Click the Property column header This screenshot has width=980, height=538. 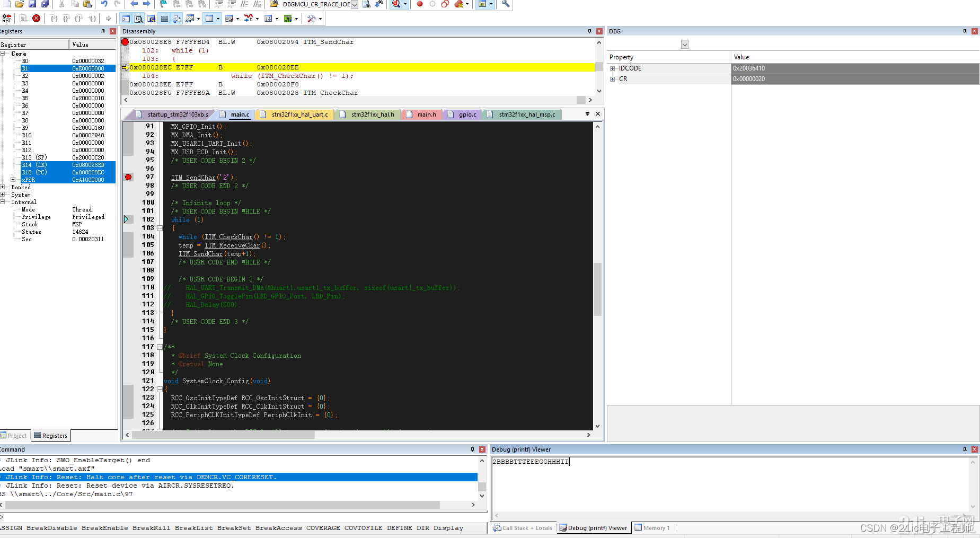669,57
